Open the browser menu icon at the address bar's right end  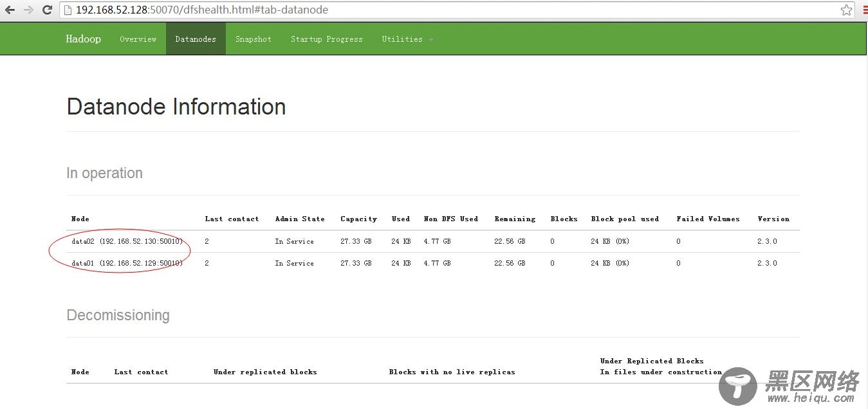865,10
